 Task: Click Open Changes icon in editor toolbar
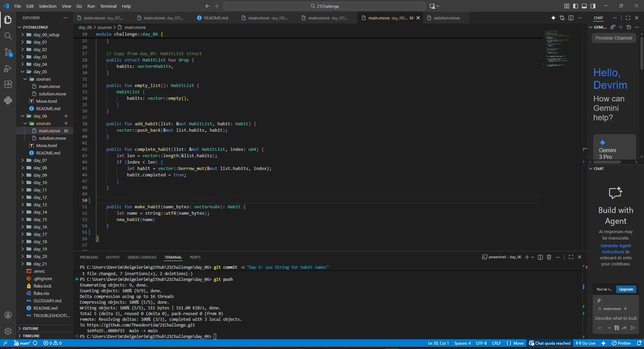pyautogui.click(x=562, y=18)
